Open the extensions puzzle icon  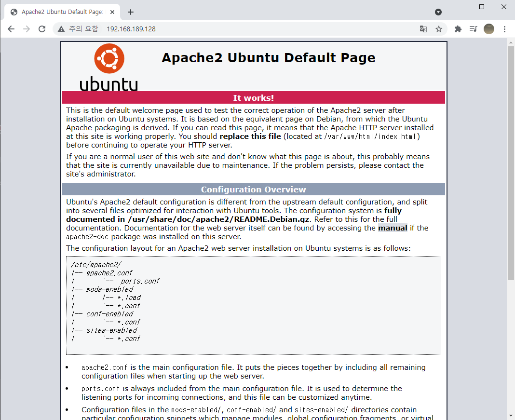pos(458,29)
